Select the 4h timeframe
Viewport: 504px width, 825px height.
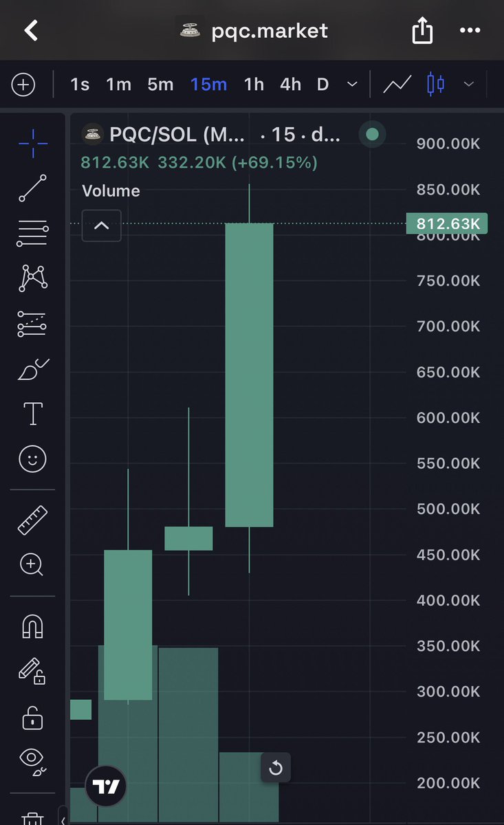click(x=290, y=85)
